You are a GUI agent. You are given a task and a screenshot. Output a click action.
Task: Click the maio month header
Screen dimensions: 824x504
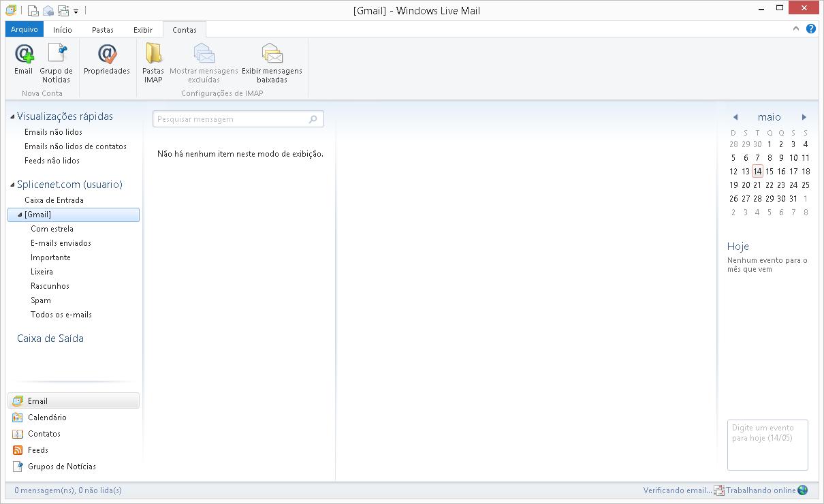coord(770,117)
